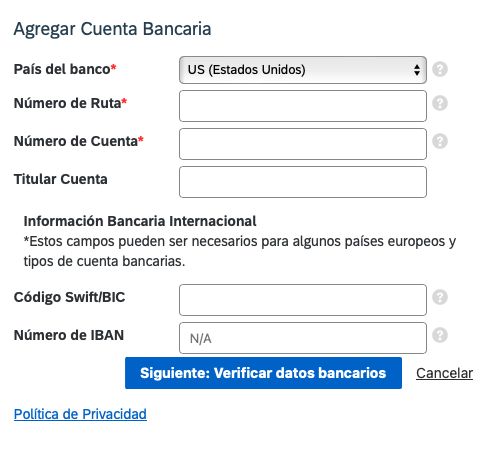This screenshot has height=450, width=489.
Task: Click the Información Bancaria Internacional heading
Action: 140,221
